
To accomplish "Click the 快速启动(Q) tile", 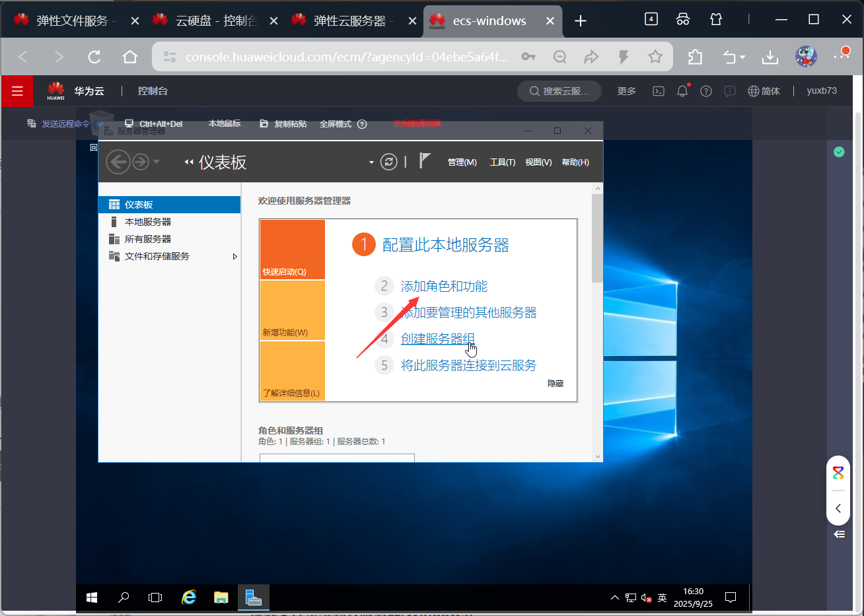I will point(293,250).
